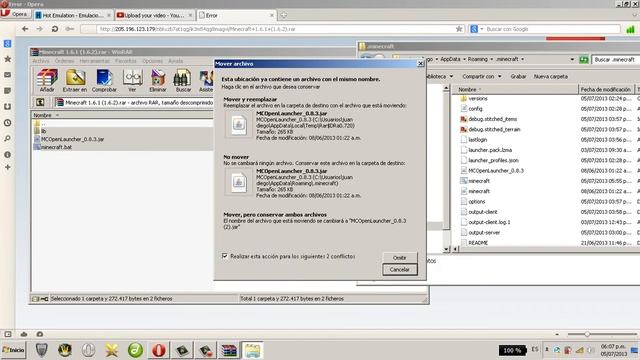Add a panel with sidebar plus icon
640x360 pixels.
pyautogui.click(x=7, y=167)
